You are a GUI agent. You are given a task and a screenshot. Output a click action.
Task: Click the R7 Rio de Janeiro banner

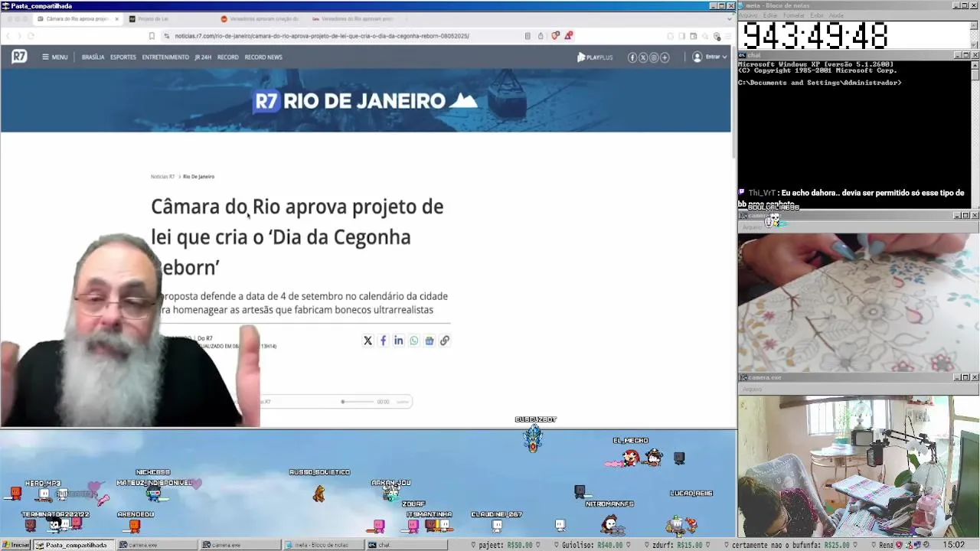[366, 101]
